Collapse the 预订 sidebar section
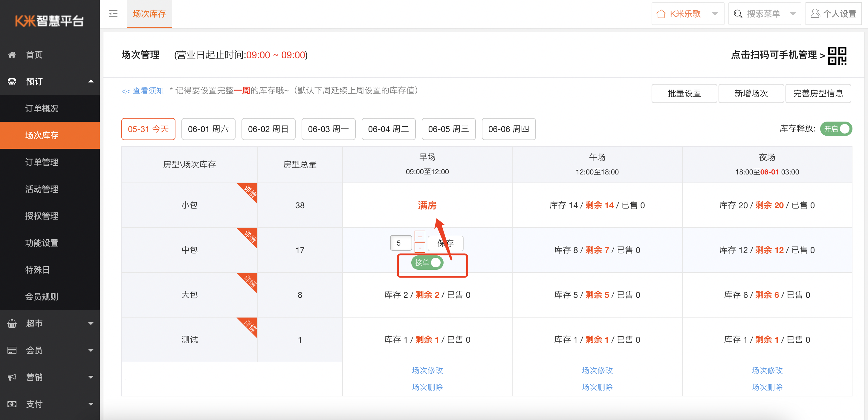 [91, 81]
